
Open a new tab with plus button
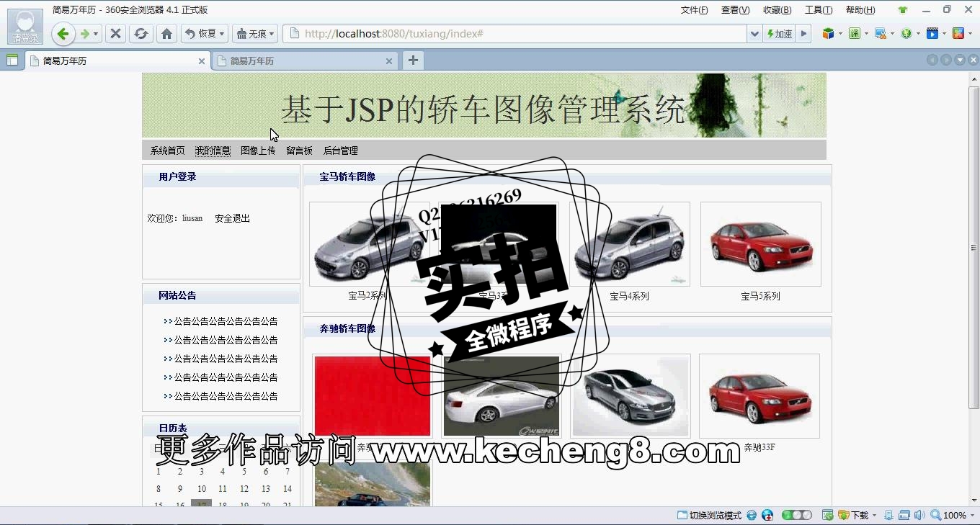tap(413, 60)
